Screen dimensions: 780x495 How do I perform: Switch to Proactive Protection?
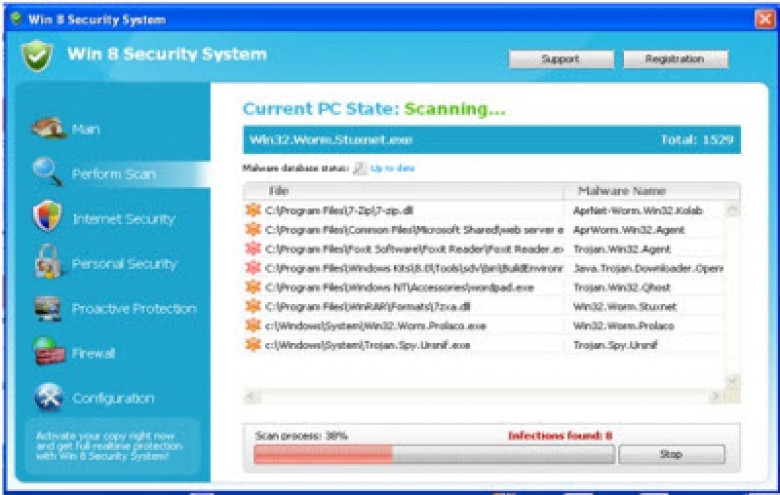click(134, 308)
